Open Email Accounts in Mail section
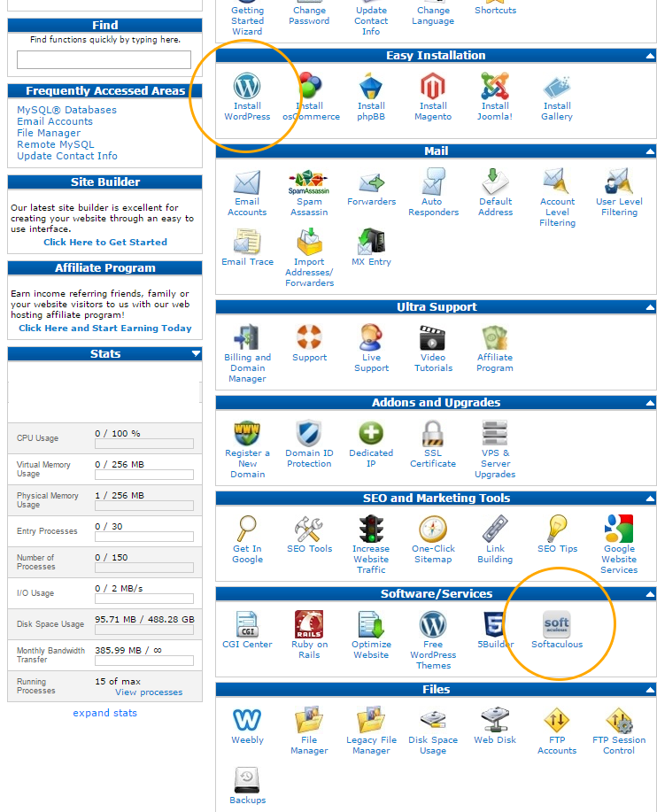Viewport: 657px width, 812px height. point(247,182)
